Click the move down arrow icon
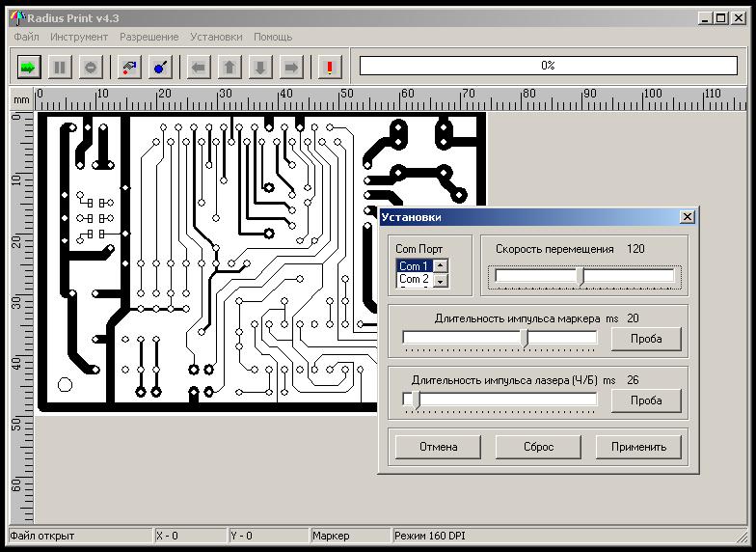Viewport: 756px width, 552px height. tap(260, 67)
